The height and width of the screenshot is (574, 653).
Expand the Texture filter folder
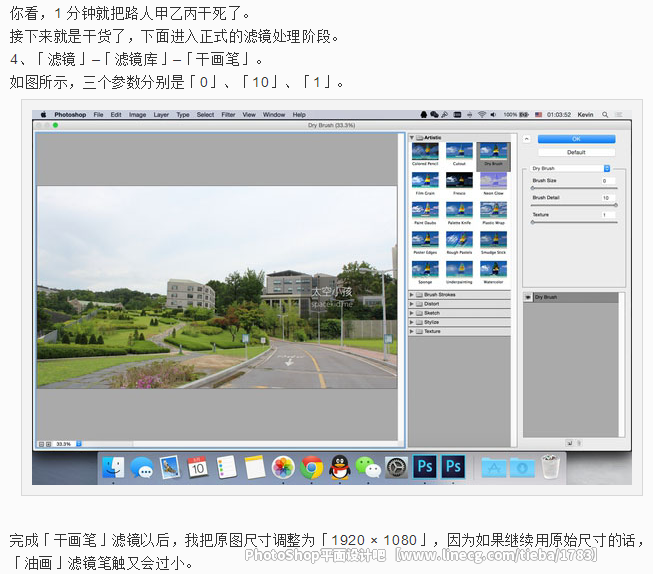tap(412, 331)
